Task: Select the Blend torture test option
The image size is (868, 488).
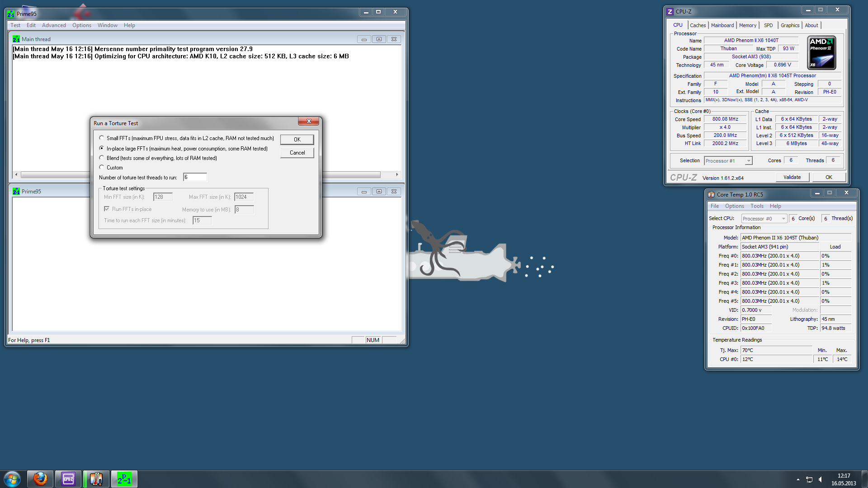Action: [102, 158]
